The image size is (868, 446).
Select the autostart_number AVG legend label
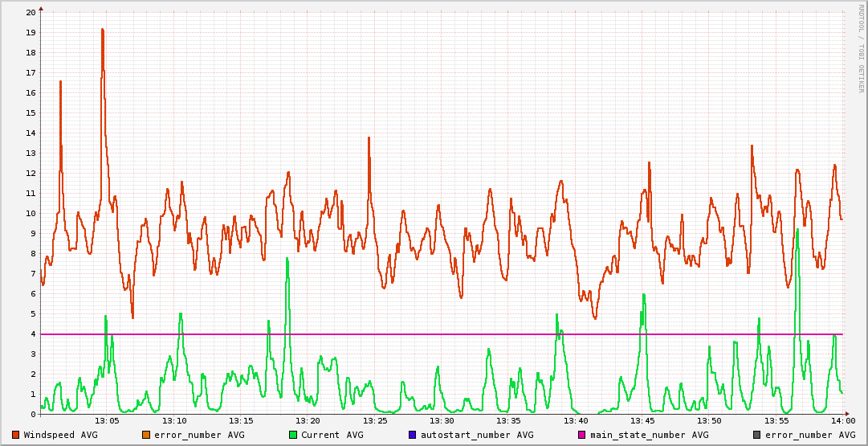pos(476,435)
